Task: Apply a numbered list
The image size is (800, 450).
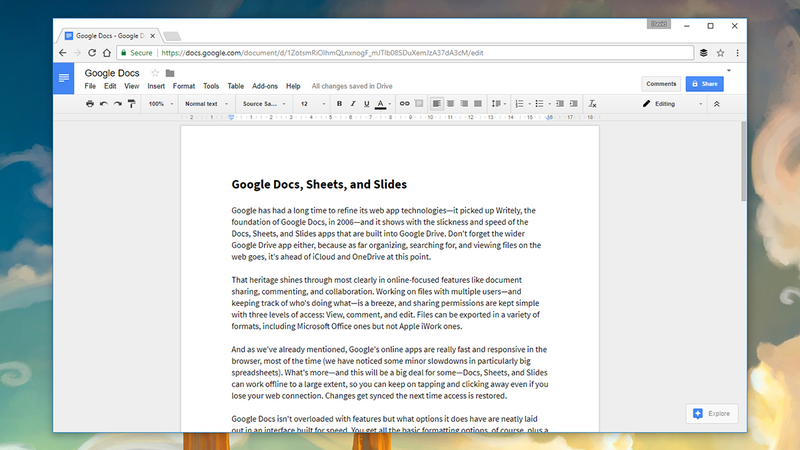Action: 519,104
